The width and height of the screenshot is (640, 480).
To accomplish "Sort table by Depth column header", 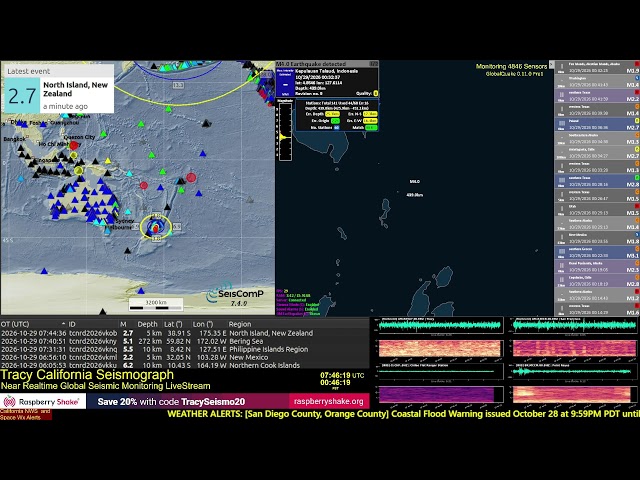I will (x=147, y=324).
